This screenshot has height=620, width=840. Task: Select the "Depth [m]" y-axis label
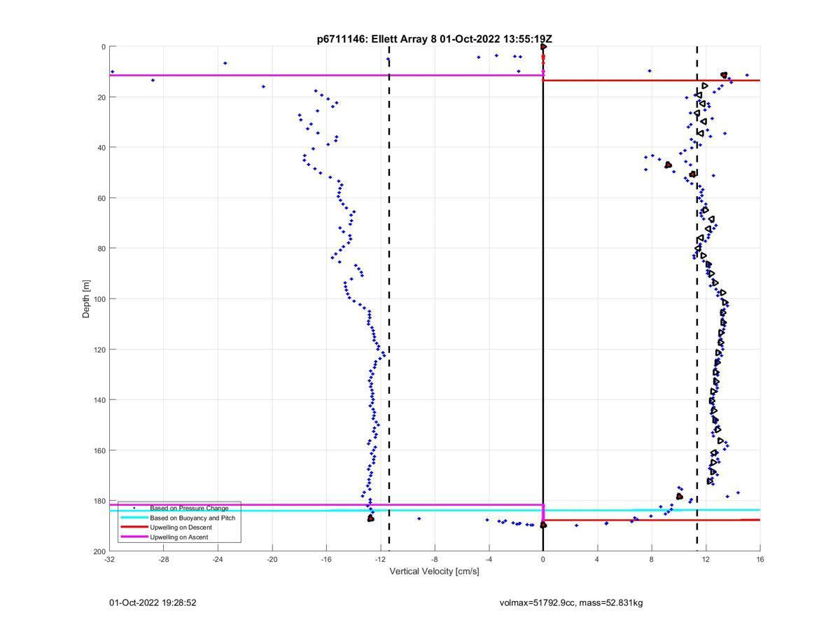(87, 299)
